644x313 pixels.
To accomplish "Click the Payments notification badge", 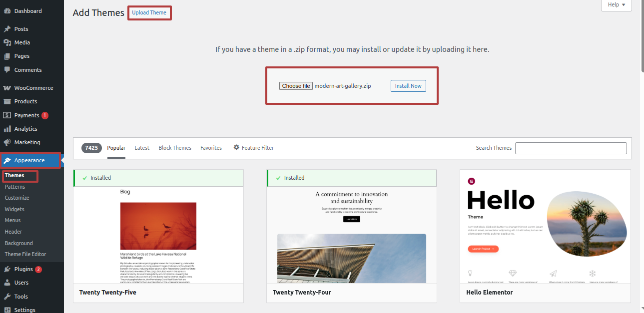I will click(x=45, y=115).
